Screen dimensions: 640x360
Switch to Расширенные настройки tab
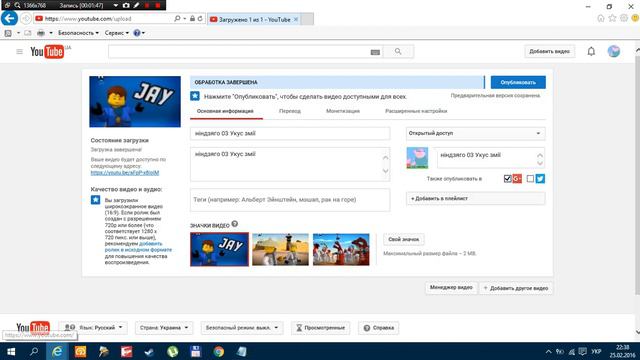[416, 111]
